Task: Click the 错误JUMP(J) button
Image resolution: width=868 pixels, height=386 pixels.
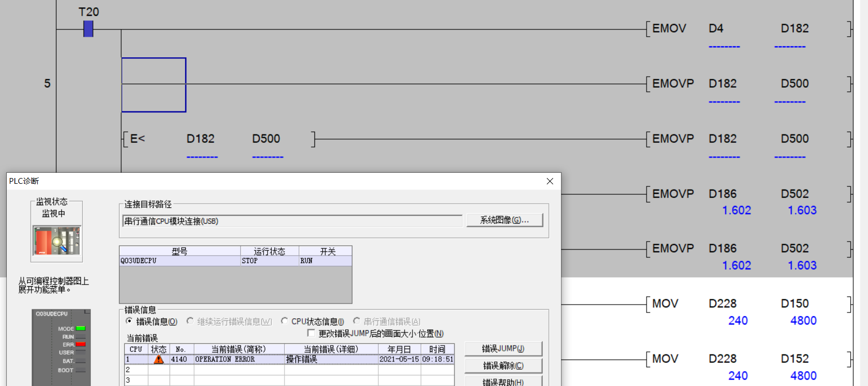Action: 503,349
